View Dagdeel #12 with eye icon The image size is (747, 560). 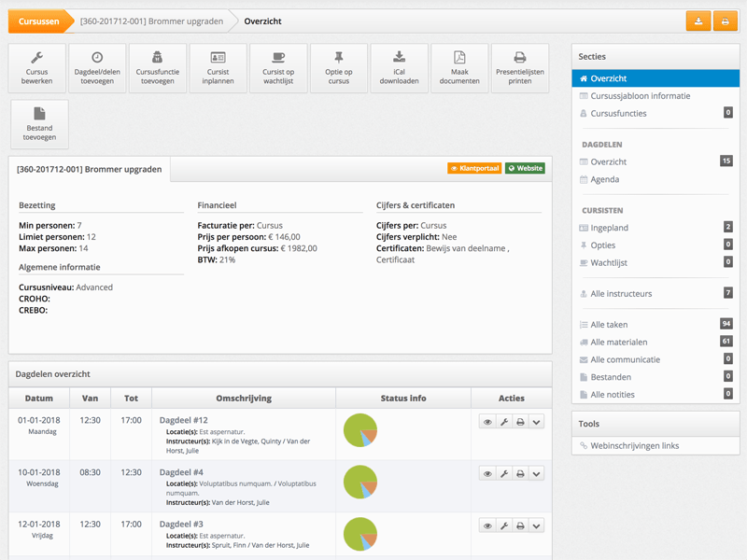tap(487, 422)
